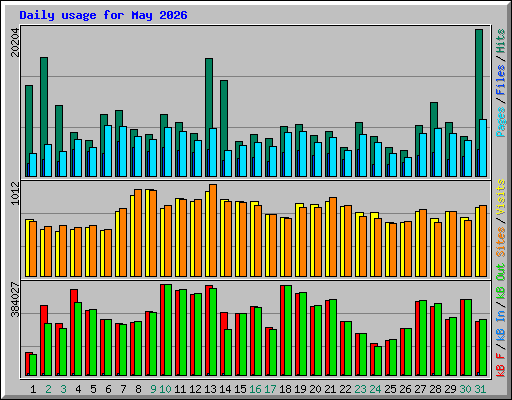Viewport: 512px width, 400px height.
Task: Click day label 22 on the x-axis
Action: tap(345, 389)
